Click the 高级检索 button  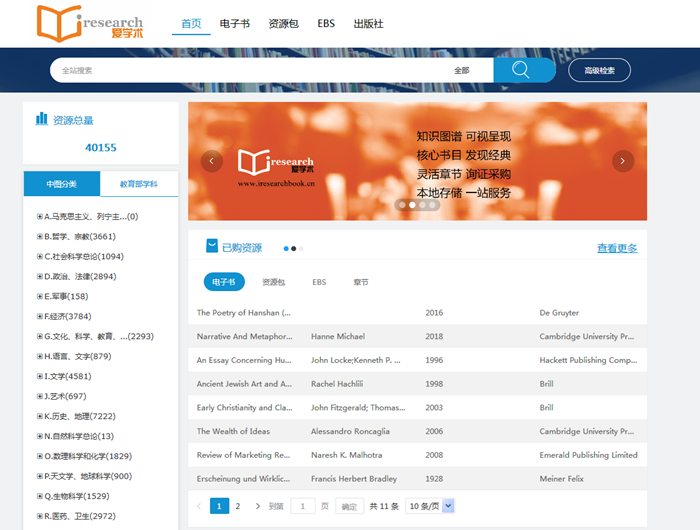[599, 71]
